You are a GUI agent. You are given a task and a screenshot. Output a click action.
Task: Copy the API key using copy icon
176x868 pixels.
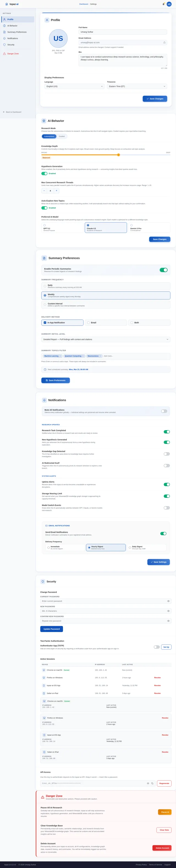(x=152, y=783)
